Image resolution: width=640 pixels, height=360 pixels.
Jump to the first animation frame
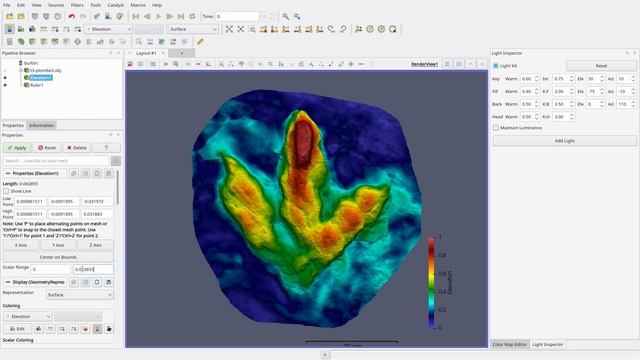136,16
